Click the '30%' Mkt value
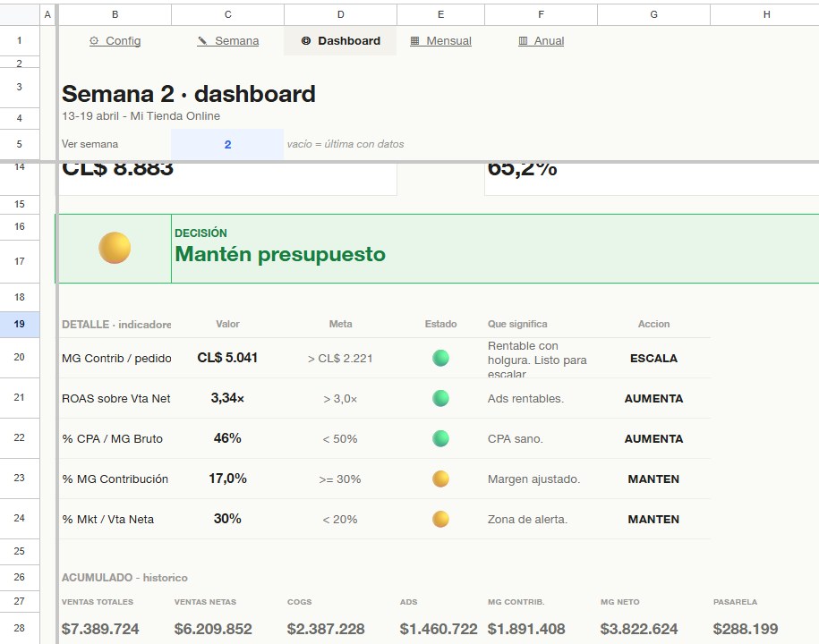Screen dimensions: 819x644 227,519
